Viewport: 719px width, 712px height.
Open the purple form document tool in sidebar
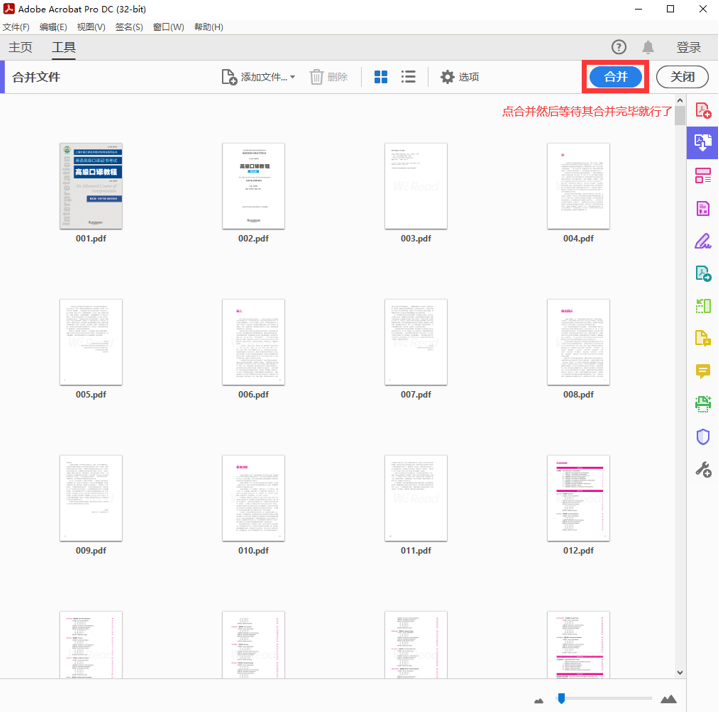[702, 208]
